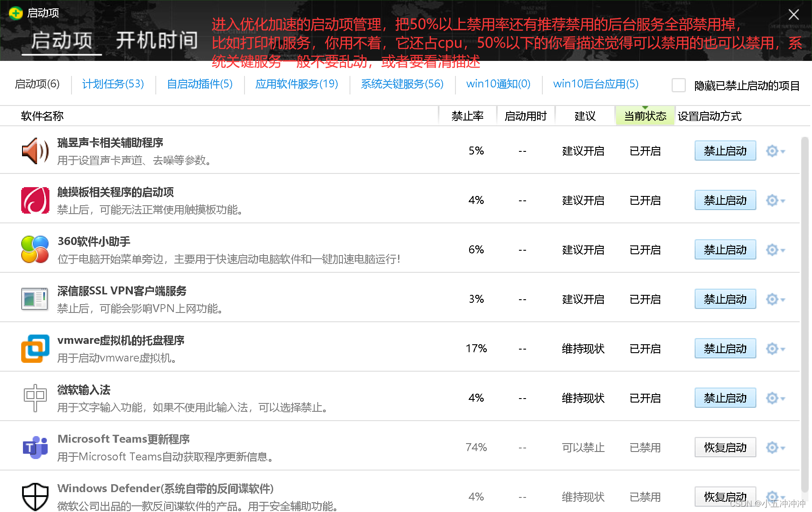Click the Realtek sound card speaker icon
The height and width of the screenshot is (512, 812).
[35, 151]
